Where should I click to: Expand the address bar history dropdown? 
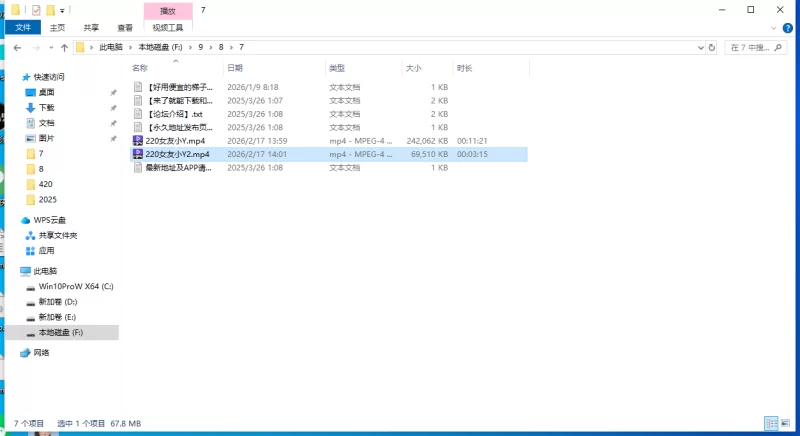tap(701, 47)
